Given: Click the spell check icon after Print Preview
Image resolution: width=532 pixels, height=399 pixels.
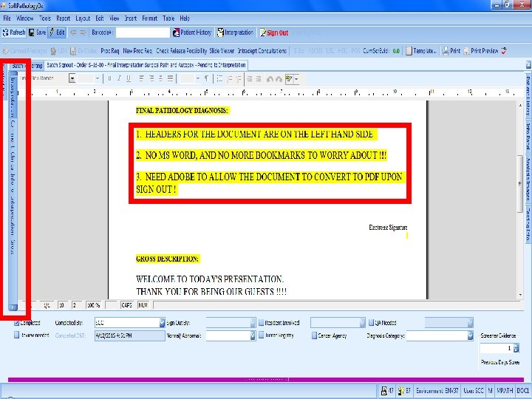Looking at the screenshot, I should click(x=504, y=51).
